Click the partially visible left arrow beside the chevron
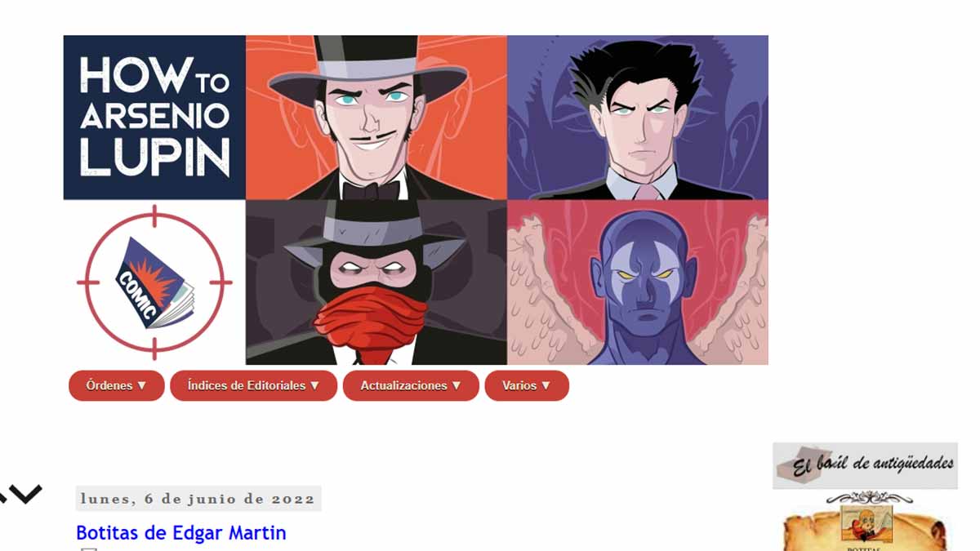The height and width of the screenshot is (551, 980). click(x=3, y=494)
